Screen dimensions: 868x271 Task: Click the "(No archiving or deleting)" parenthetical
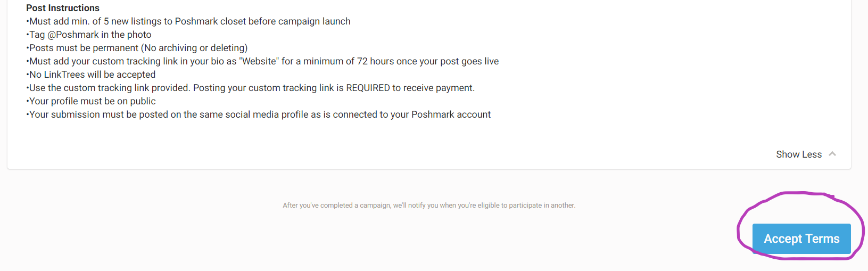[x=194, y=48]
